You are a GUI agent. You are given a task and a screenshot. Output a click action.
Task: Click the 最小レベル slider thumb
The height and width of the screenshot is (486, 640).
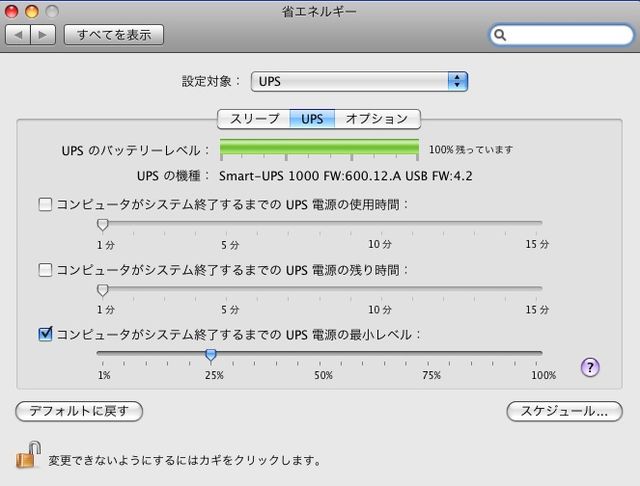point(211,355)
